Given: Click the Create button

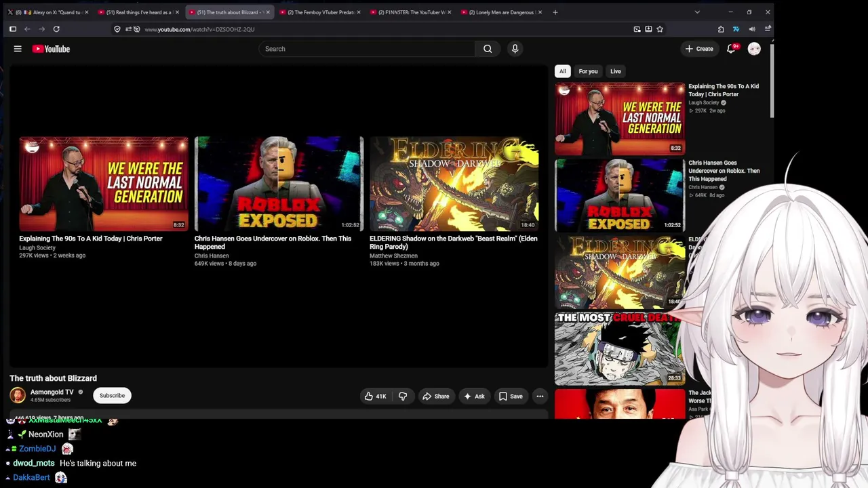Looking at the screenshot, I should (x=699, y=49).
